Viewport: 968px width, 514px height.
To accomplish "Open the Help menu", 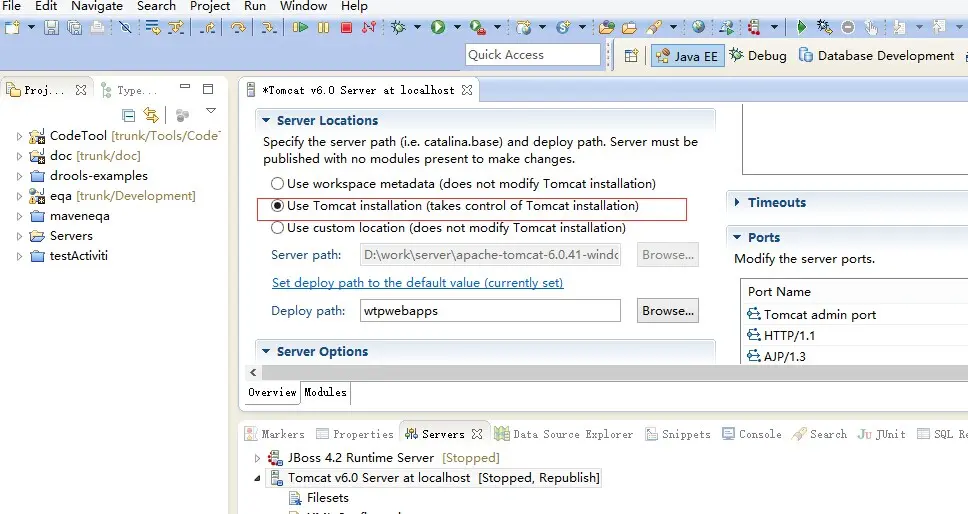I will [354, 6].
